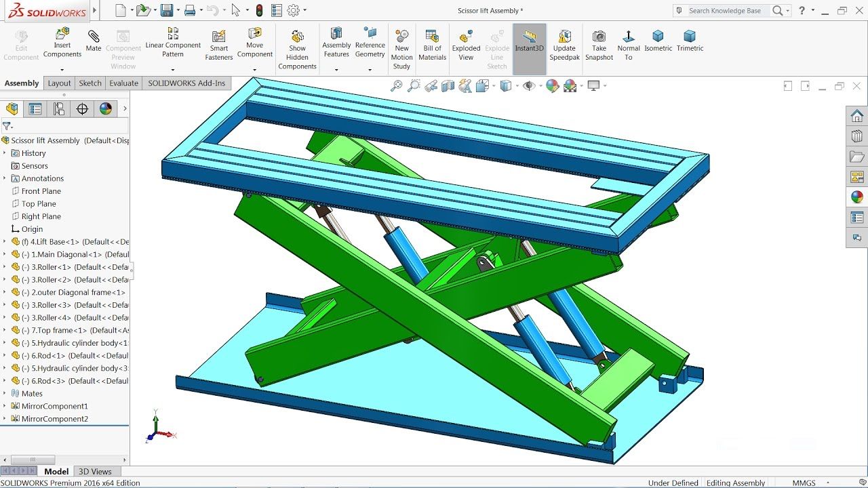This screenshot has width=868, height=488.
Task: Click the Exploded View icon
Action: tap(466, 37)
